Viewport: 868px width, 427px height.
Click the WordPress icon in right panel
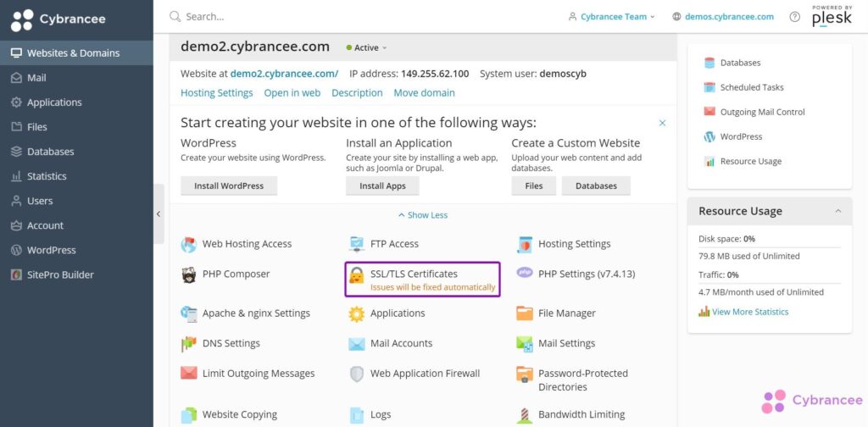tap(709, 136)
